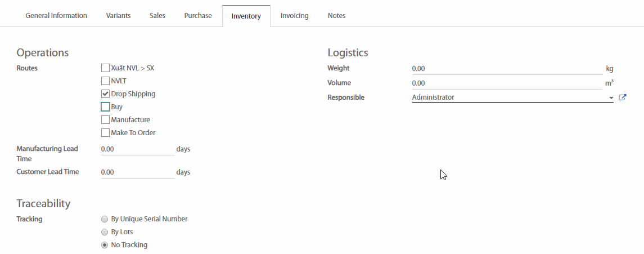Viewport: 644px width, 254px height.
Task: Switch to the Invoicing tab
Action: click(294, 16)
